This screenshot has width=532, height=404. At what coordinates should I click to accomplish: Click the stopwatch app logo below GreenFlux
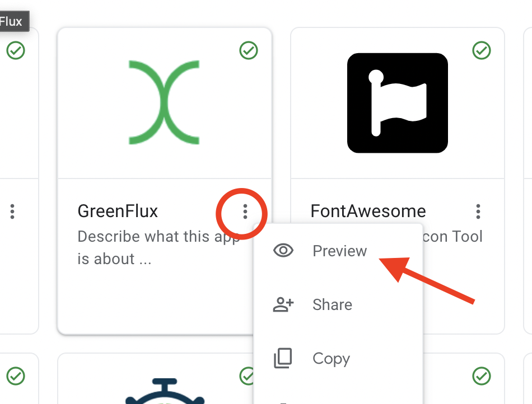(x=165, y=391)
